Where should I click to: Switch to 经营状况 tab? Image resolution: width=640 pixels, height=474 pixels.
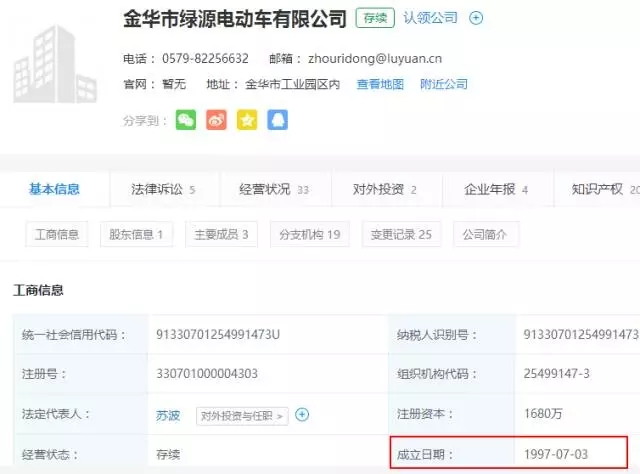click(274, 189)
